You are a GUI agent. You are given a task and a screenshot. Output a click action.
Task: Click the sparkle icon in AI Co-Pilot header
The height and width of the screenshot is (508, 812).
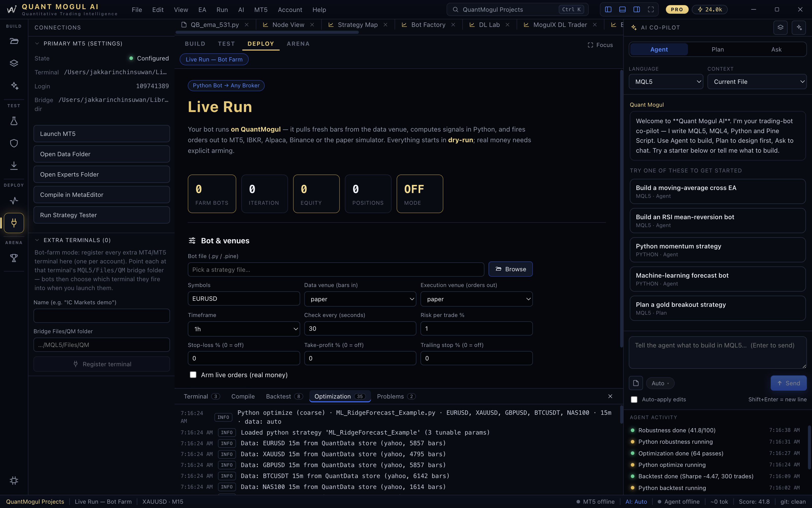click(799, 27)
